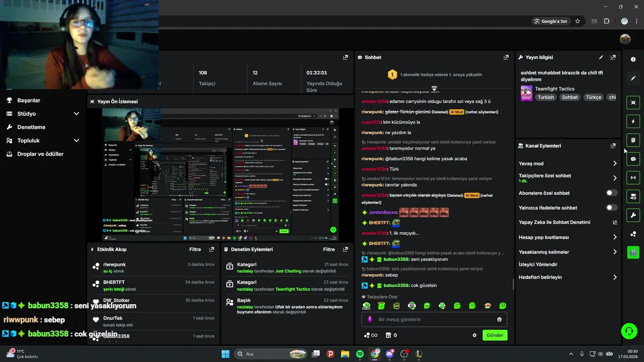This screenshot has width=644, height=362.
Task: Open chat settings gear icon
Action: (474, 335)
